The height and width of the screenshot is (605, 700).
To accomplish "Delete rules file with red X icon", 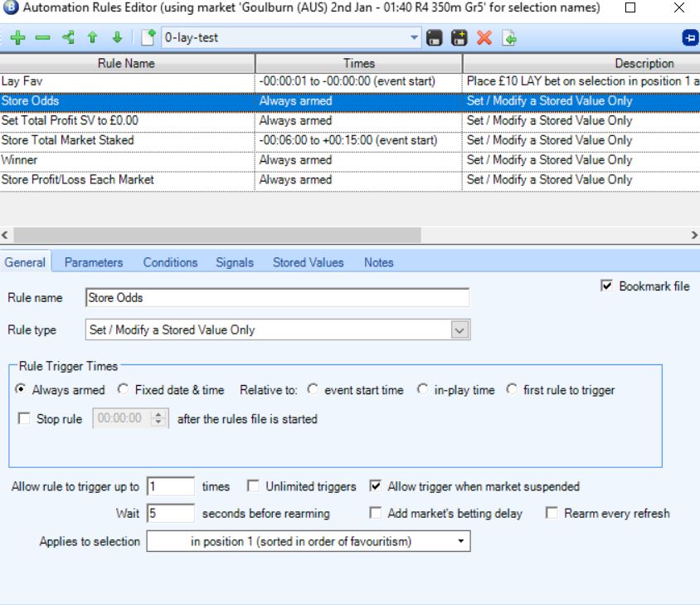I will pyautogui.click(x=484, y=38).
